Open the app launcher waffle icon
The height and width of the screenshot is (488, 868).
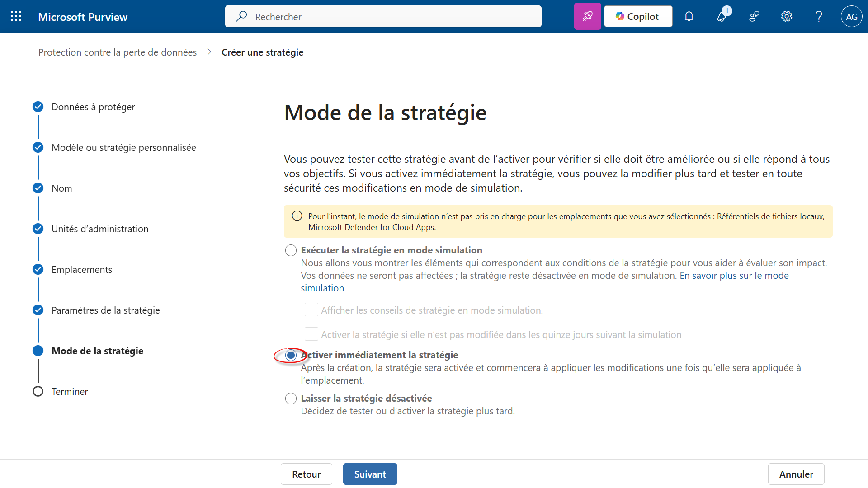pos(16,17)
